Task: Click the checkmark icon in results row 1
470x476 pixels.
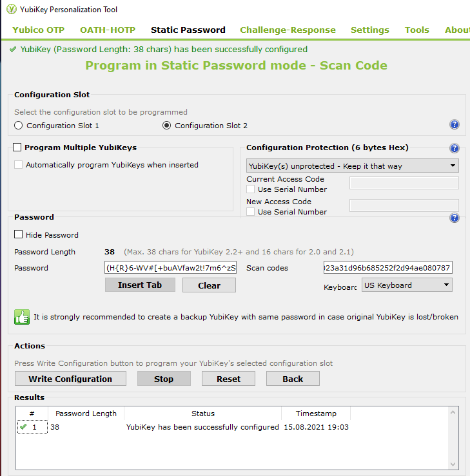Action: coord(23,427)
